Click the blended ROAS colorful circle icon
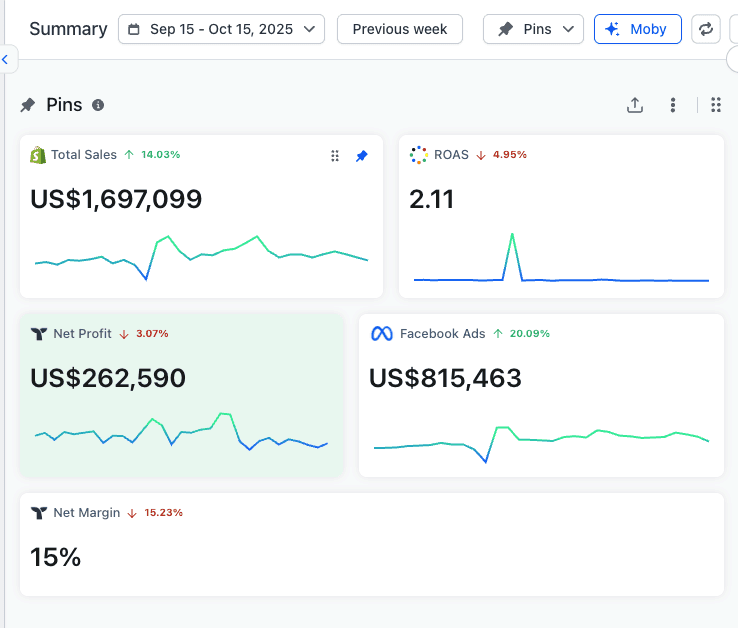Image resolution: width=738 pixels, height=628 pixels. tap(418, 155)
